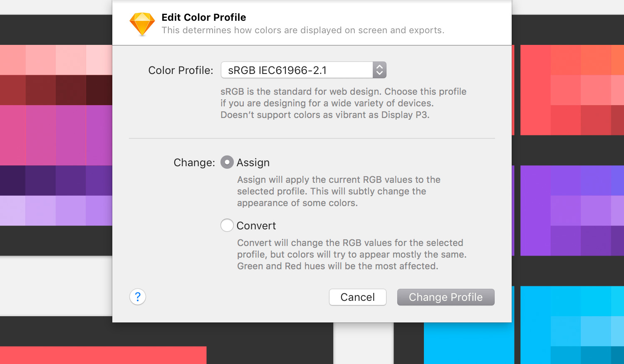This screenshot has width=624, height=364.
Task: Select the darkest indigo swatch on left
Action: 12,180
